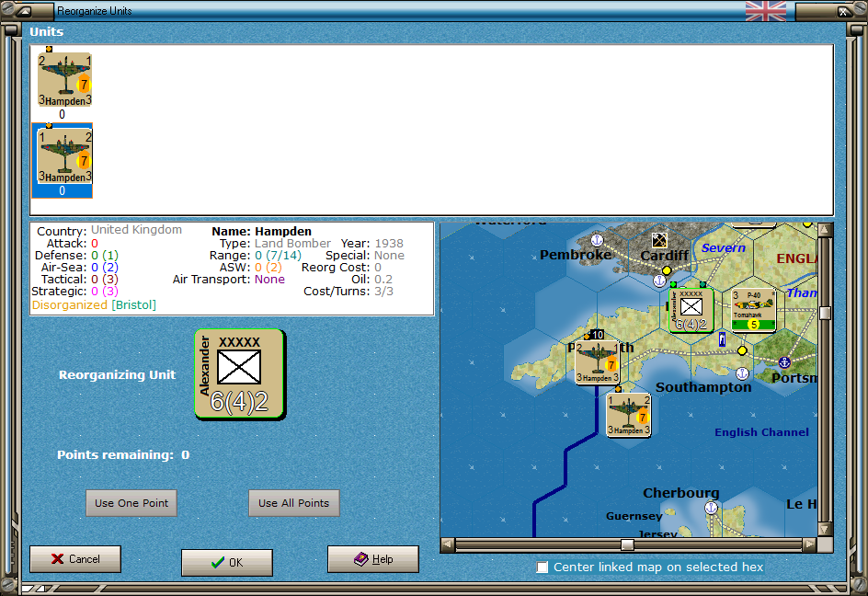
Task: Click the English Channel label
Action: tap(761, 432)
